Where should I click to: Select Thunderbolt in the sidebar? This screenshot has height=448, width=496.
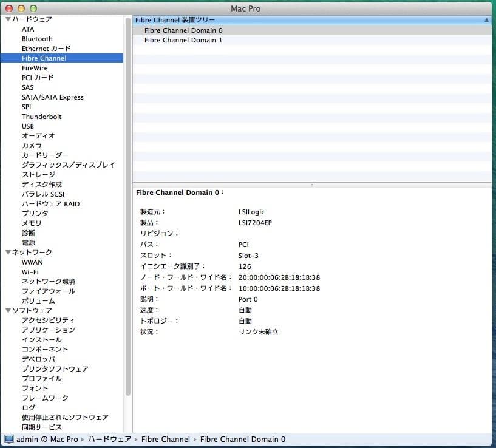tap(41, 116)
